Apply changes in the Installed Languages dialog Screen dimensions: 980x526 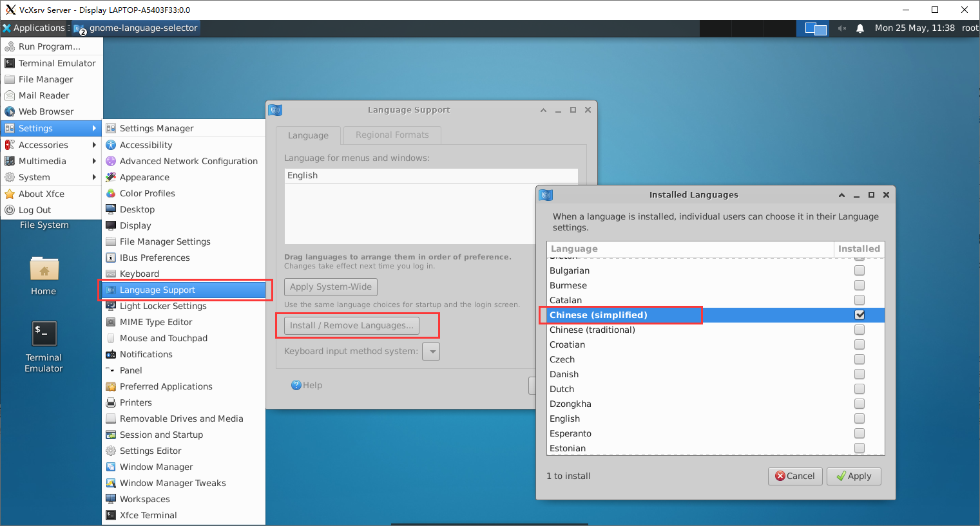coord(854,476)
